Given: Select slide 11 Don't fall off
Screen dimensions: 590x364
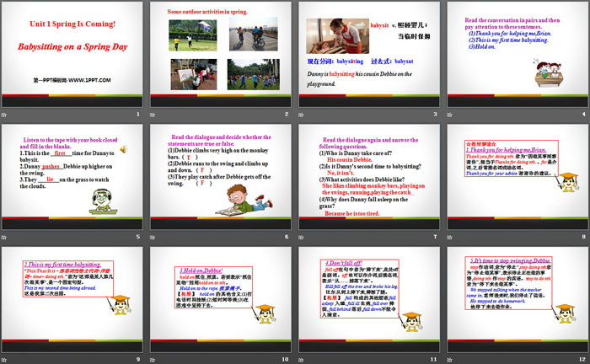Looking at the screenshot, I should point(369,300).
